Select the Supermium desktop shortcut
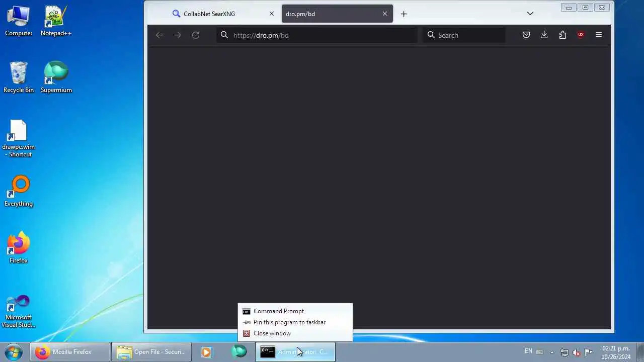The image size is (644, 362). click(x=56, y=77)
